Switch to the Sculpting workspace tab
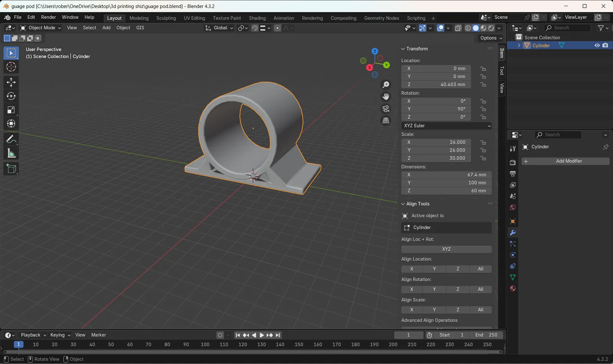 point(166,18)
